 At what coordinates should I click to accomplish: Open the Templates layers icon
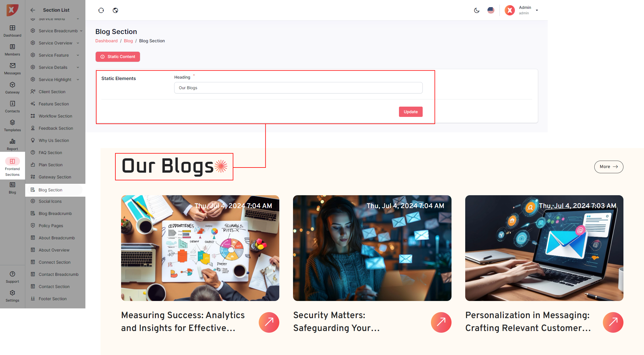[x=12, y=123]
